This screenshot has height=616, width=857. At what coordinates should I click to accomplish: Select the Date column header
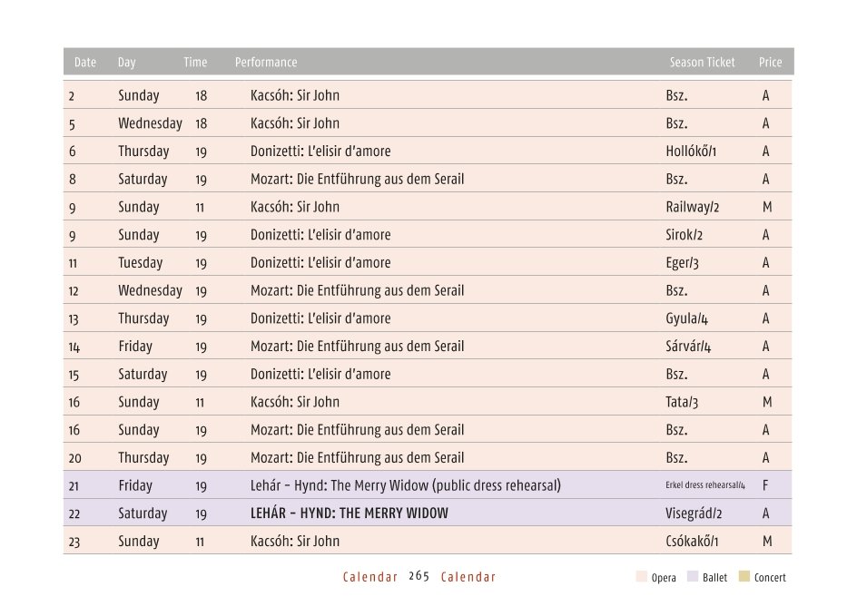84,63
